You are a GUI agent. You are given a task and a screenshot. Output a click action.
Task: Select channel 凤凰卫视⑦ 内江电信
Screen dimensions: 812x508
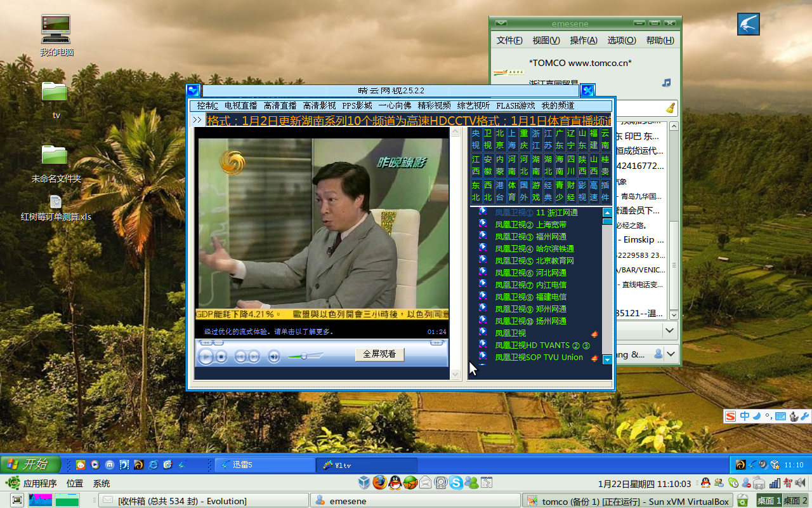point(531,285)
